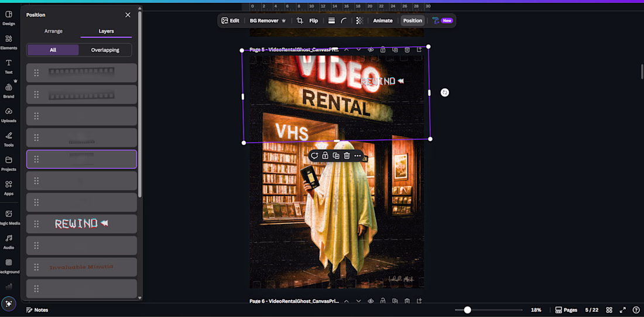Move Page 6 down with arrow

coord(358,301)
